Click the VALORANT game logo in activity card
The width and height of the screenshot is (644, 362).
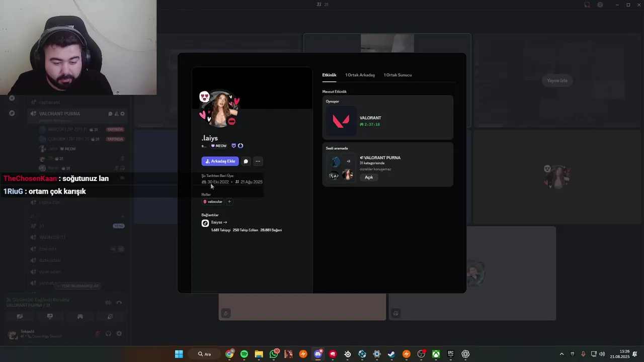pos(341,121)
